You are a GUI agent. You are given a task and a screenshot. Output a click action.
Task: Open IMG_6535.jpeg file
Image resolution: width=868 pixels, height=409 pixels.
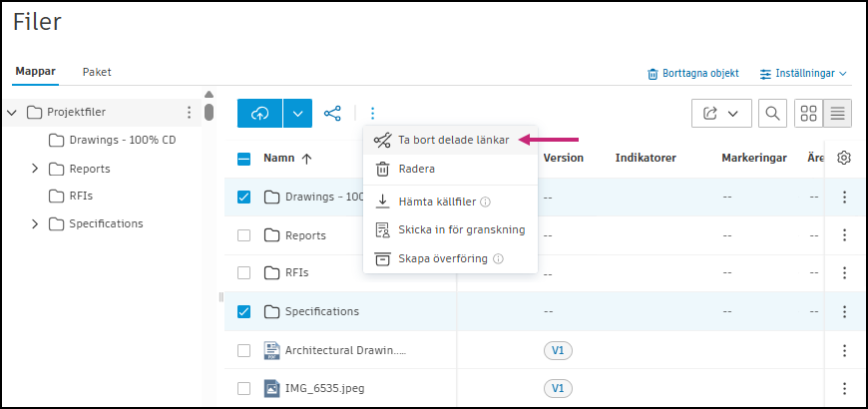pyautogui.click(x=325, y=388)
